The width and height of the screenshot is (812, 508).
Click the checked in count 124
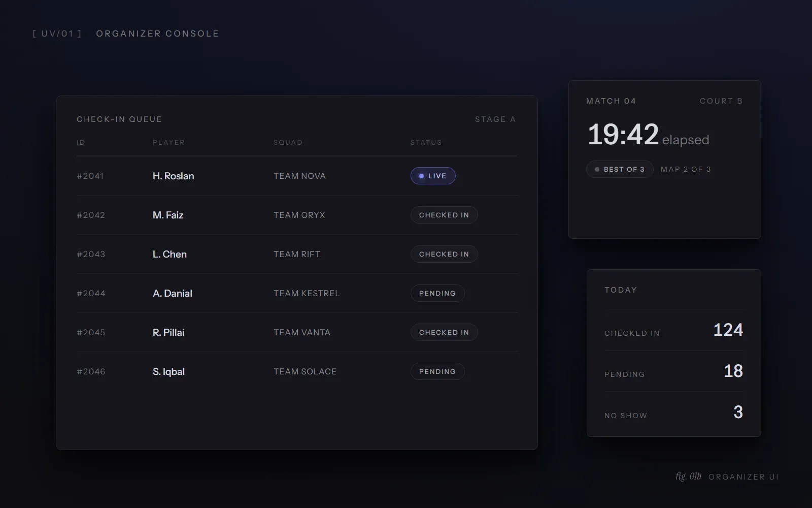pyautogui.click(x=728, y=330)
